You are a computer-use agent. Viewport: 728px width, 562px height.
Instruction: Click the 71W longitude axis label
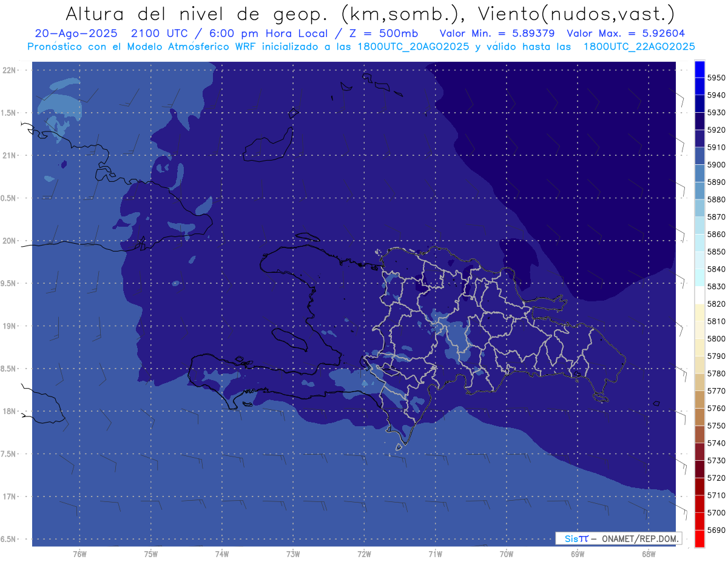(x=435, y=554)
